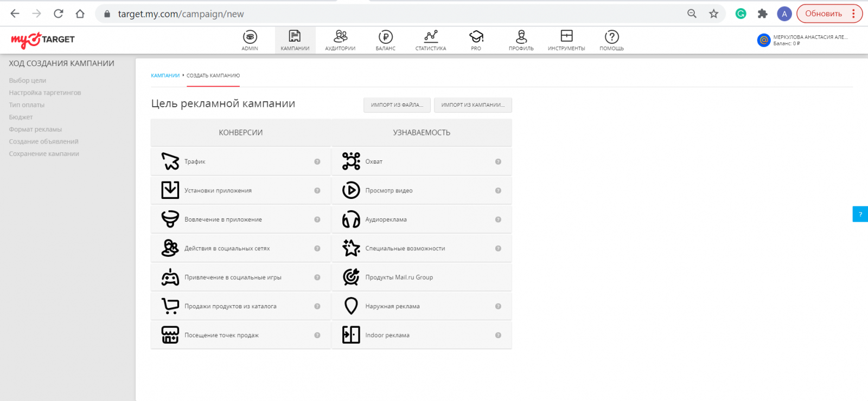The image size is (868, 401).
Task: Select the Аудиореклама headphones icon
Action: click(351, 219)
